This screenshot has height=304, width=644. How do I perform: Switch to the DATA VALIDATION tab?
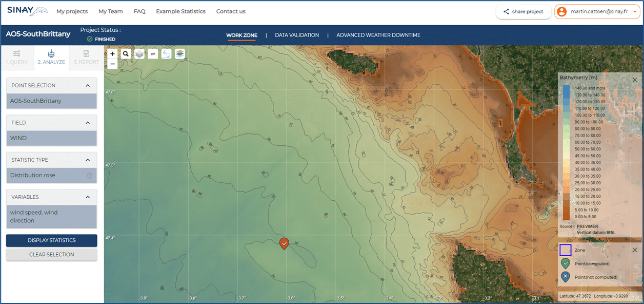[296, 35]
